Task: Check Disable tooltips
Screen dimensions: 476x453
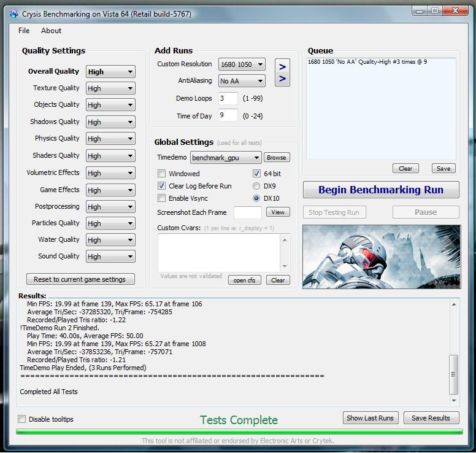Action: (22, 419)
